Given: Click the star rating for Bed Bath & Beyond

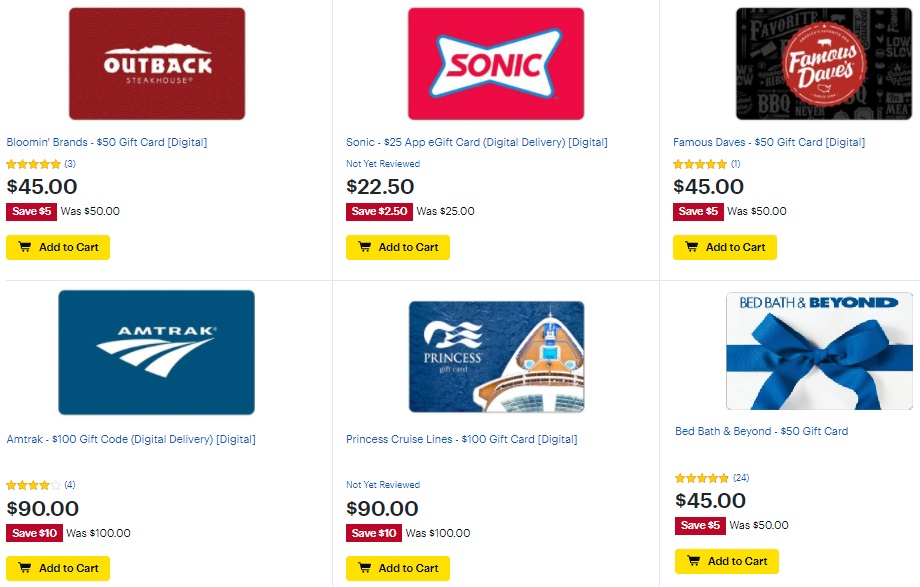Looking at the screenshot, I should click(700, 477).
